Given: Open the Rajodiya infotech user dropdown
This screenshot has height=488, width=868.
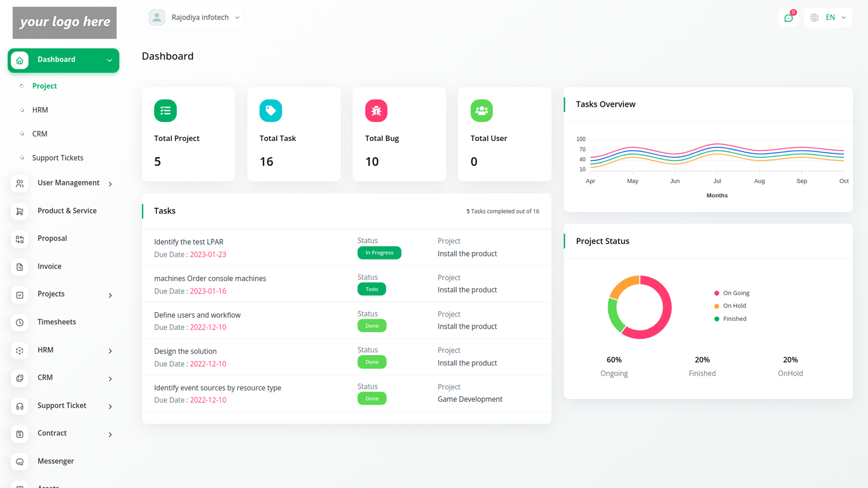Looking at the screenshot, I should click(195, 17).
